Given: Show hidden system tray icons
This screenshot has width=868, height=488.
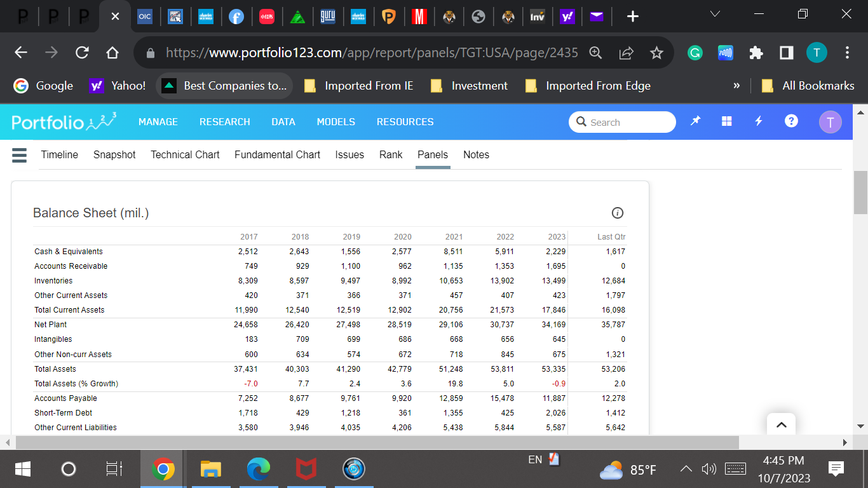Looking at the screenshot, I should click(x=686, y=470).
